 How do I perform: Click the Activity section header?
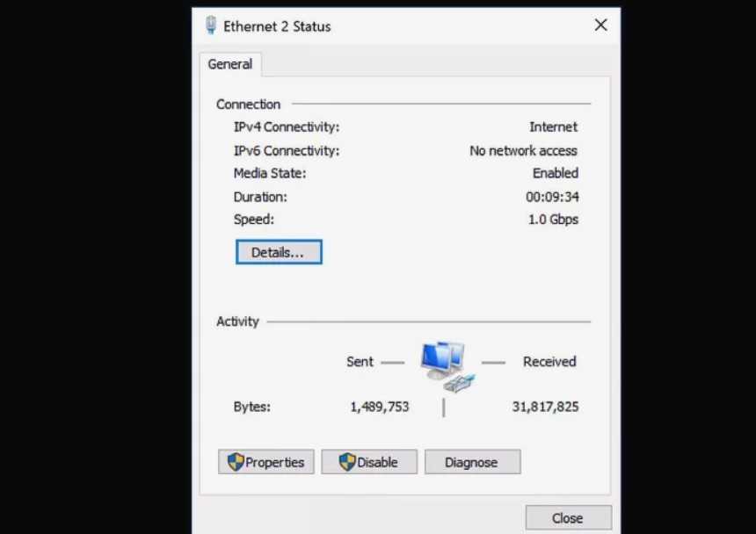[237, 321]
